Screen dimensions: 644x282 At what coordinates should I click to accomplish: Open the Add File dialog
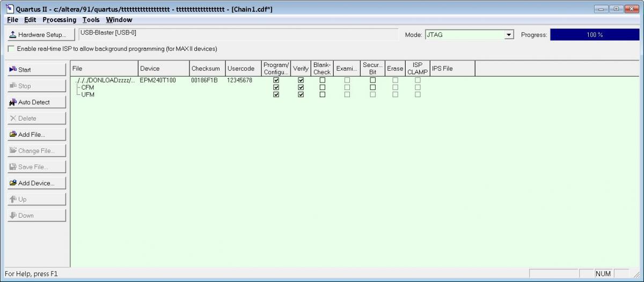37,135
